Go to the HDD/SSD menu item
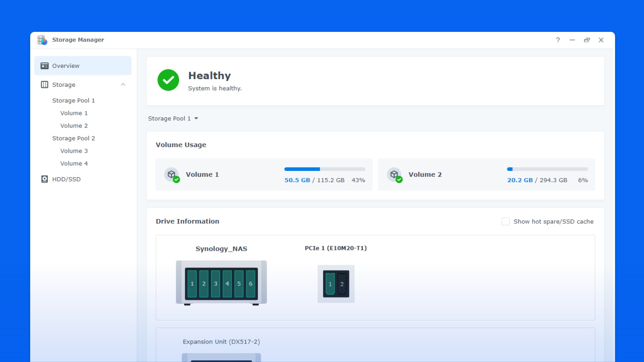 [x=66, y=179]
